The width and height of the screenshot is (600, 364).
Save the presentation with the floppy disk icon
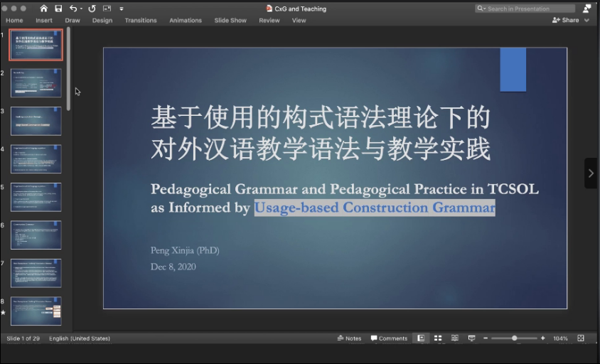point(58,9)
